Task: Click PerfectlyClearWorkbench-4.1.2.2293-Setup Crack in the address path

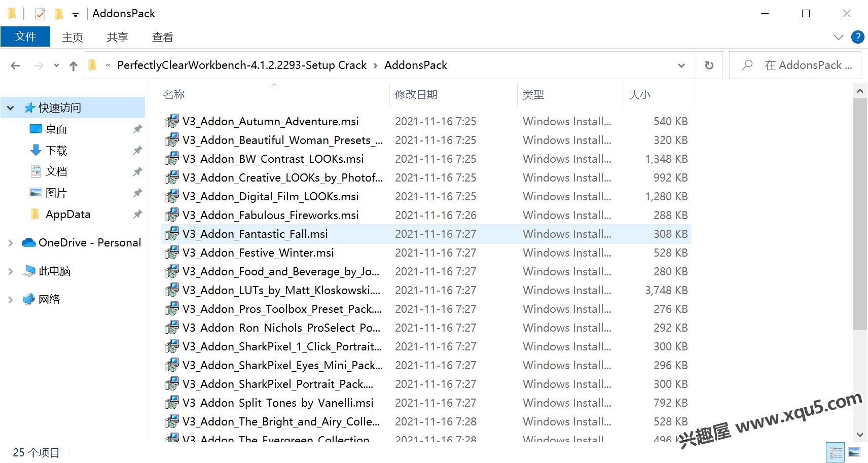Action: point(242,65)
